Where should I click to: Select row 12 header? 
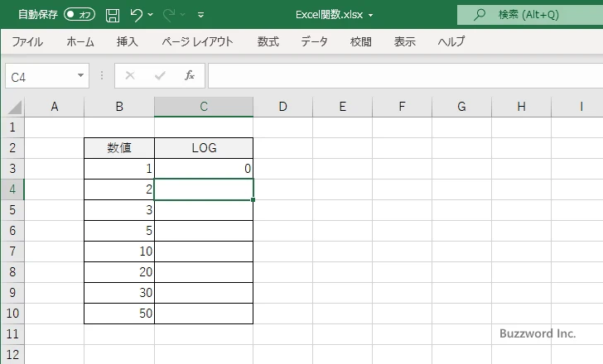12,354
